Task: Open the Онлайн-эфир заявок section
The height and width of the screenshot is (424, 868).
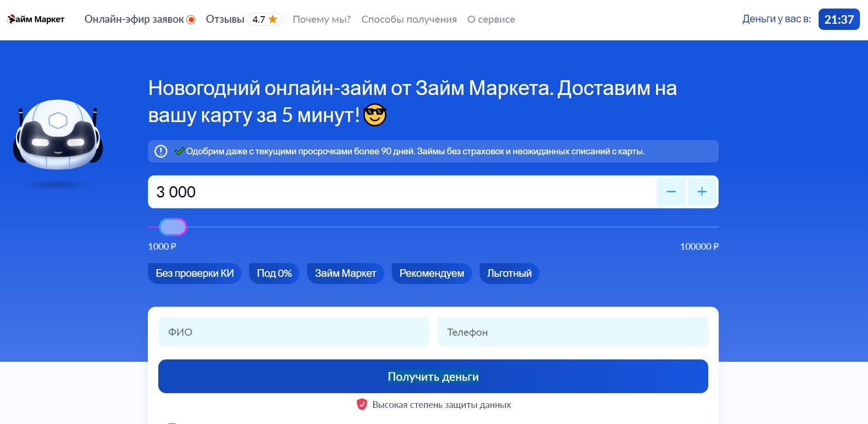Action: click(x=134, y=19)
